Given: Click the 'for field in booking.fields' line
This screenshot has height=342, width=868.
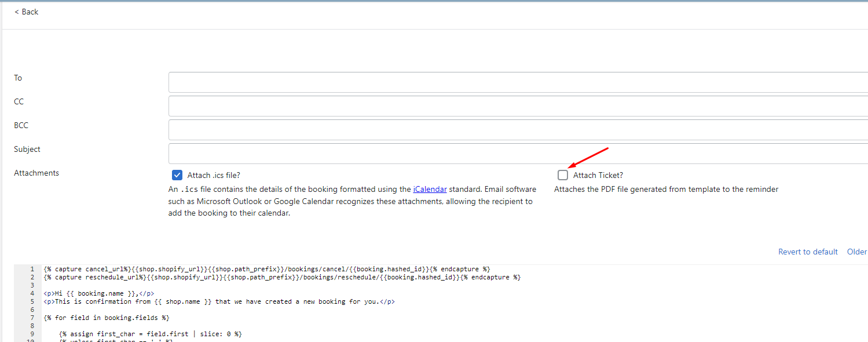Looking at the screenshot, I should click(106, 318).
